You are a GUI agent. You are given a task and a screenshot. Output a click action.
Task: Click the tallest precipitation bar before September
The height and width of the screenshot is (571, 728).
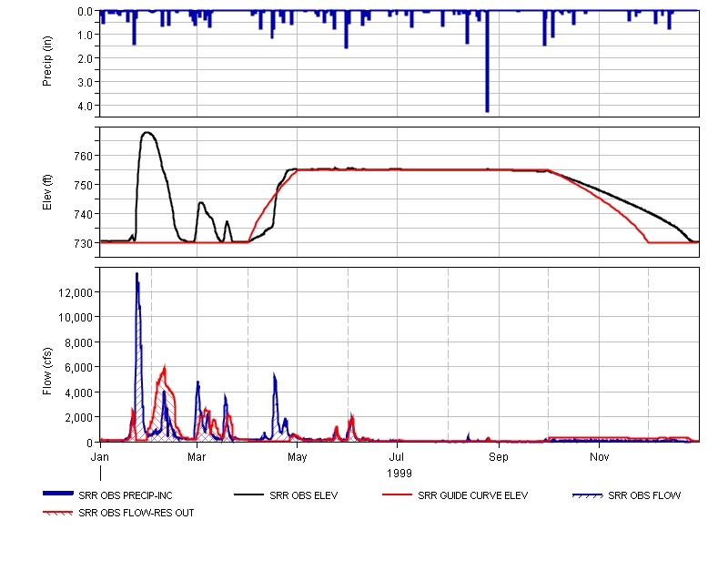(487, 61)
